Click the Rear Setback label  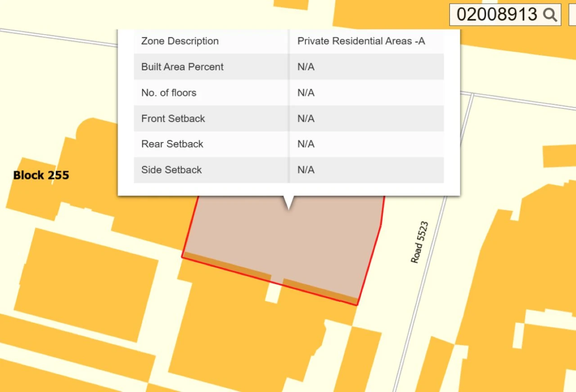pos(172,144)
